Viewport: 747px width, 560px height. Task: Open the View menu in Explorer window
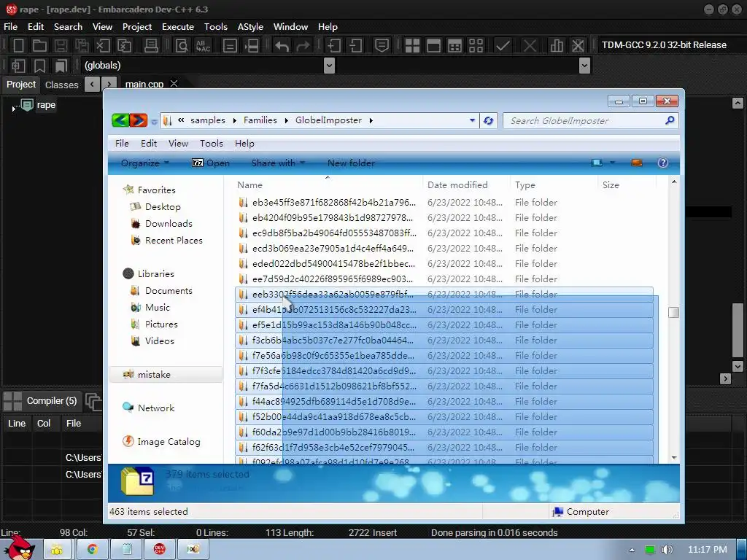click(178, 144)
